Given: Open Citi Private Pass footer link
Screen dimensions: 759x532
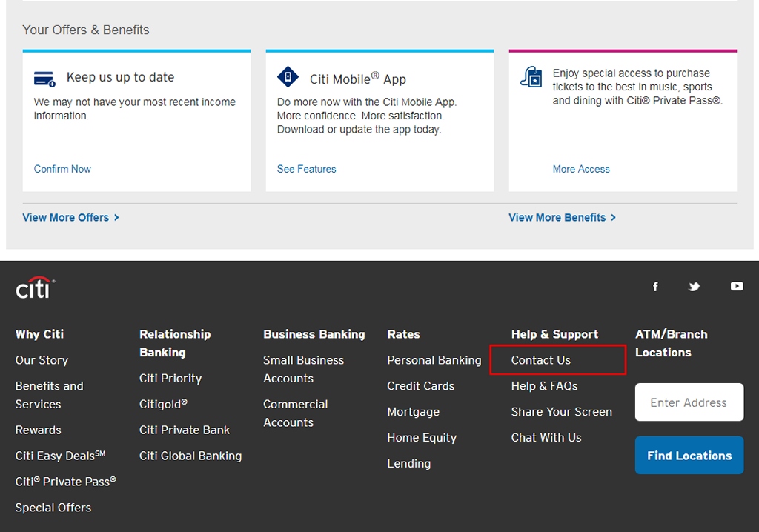Looking at the screenshot, I should point(66,482).
